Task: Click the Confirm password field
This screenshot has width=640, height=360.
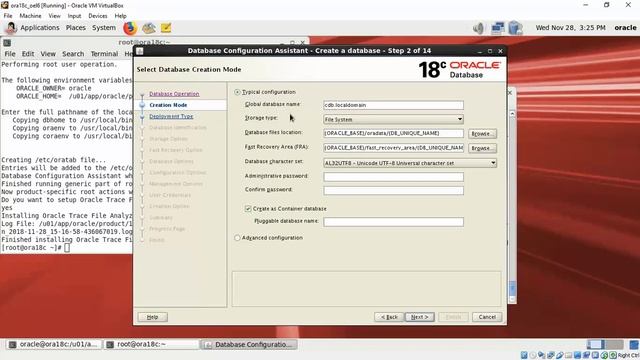Action: click(x=393, y=191)
